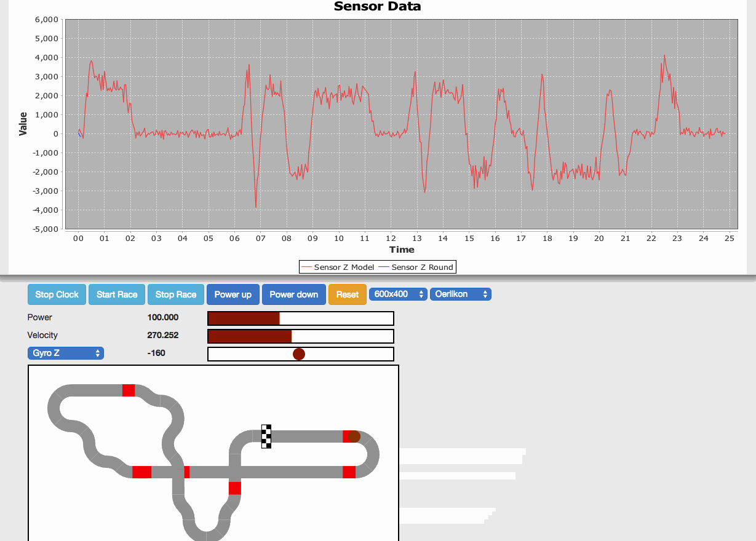
Task: Click the Power label text
Action: [40, 317]
